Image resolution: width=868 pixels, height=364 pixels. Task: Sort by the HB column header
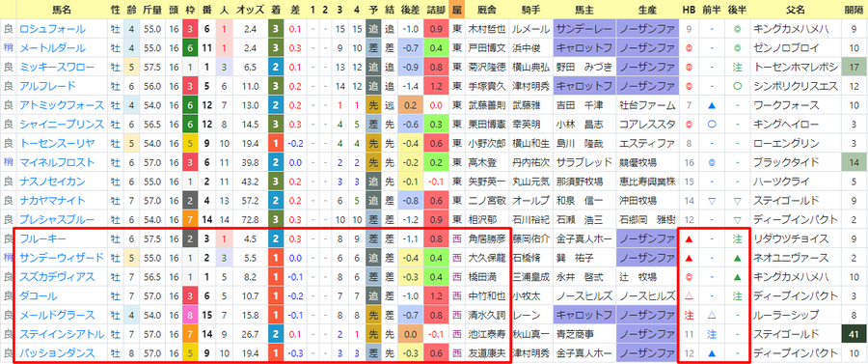pyautogui.click(x=690, y=10)
